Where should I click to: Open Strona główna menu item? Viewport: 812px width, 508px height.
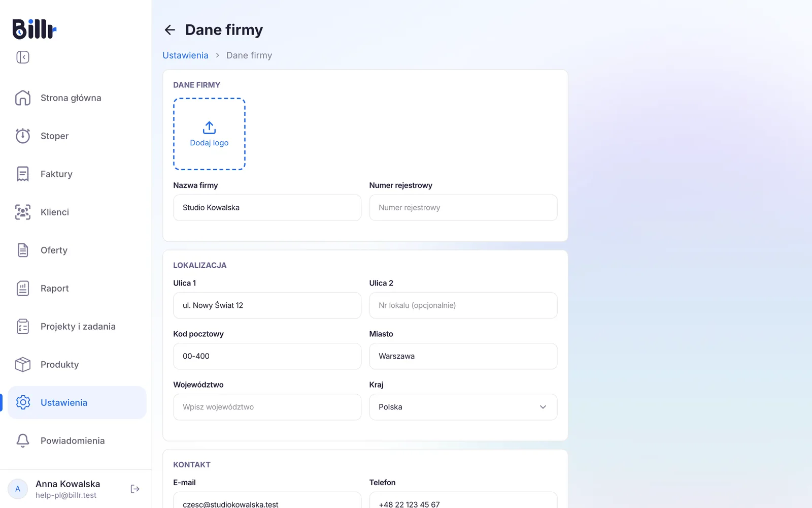77,98
